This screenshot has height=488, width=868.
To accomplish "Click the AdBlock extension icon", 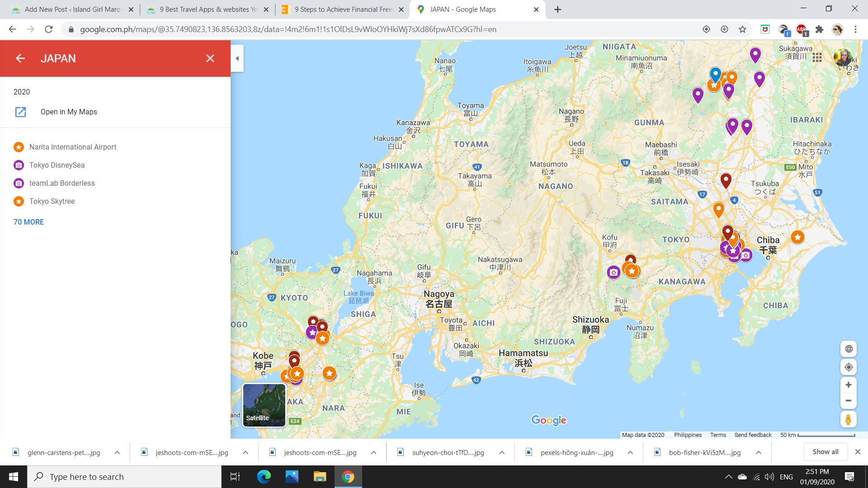I will coord(802,30).
